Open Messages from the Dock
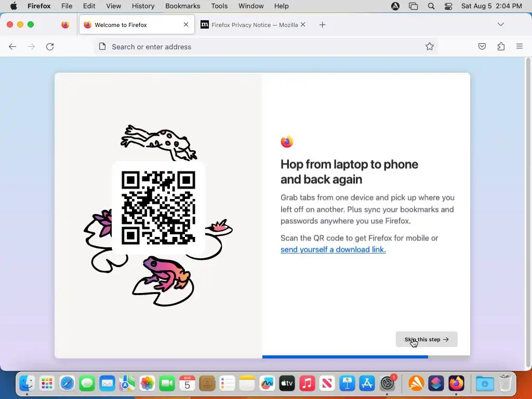Screen dimensions: 532x399 [x=87, y=383]
